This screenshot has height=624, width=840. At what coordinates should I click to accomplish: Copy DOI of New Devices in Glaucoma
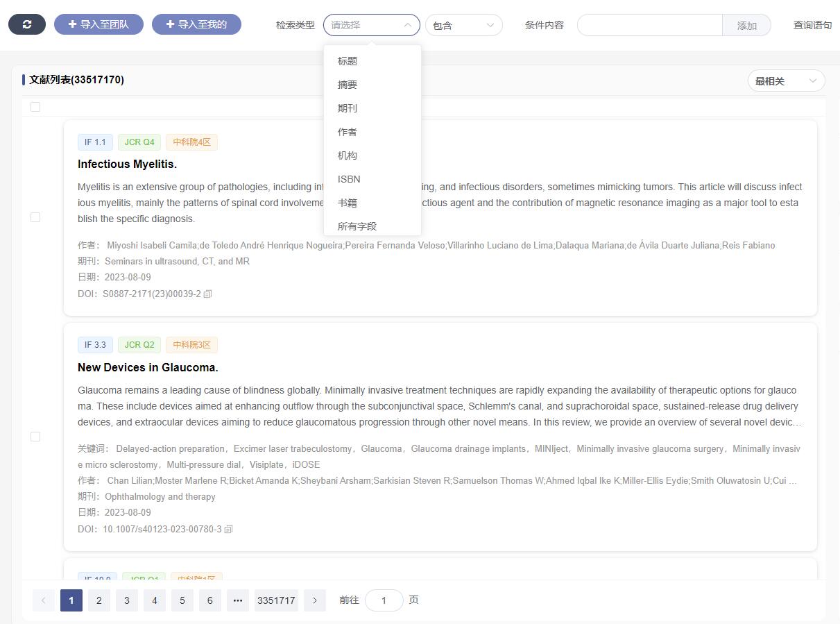tap(228, 529)
